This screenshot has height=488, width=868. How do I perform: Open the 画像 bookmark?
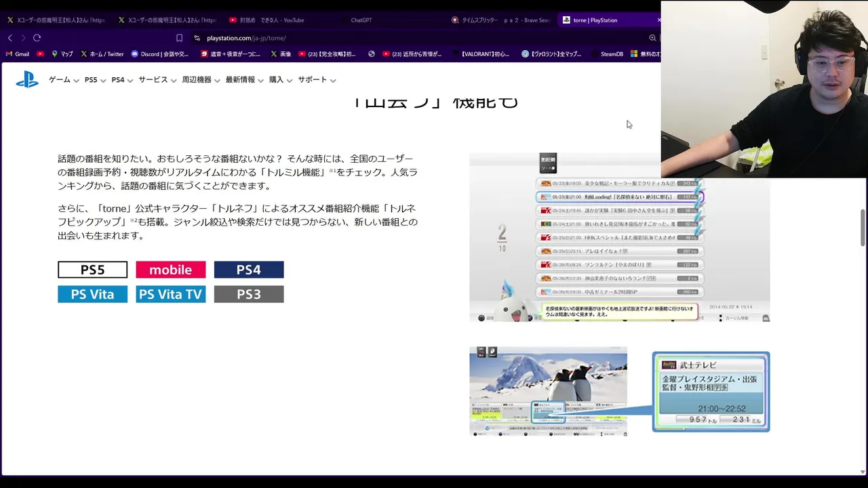point(281,54)
